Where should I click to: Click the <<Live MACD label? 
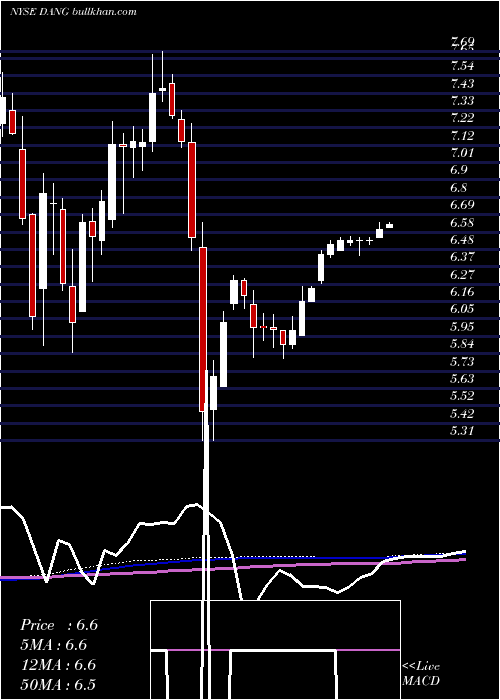coord(421,674)
